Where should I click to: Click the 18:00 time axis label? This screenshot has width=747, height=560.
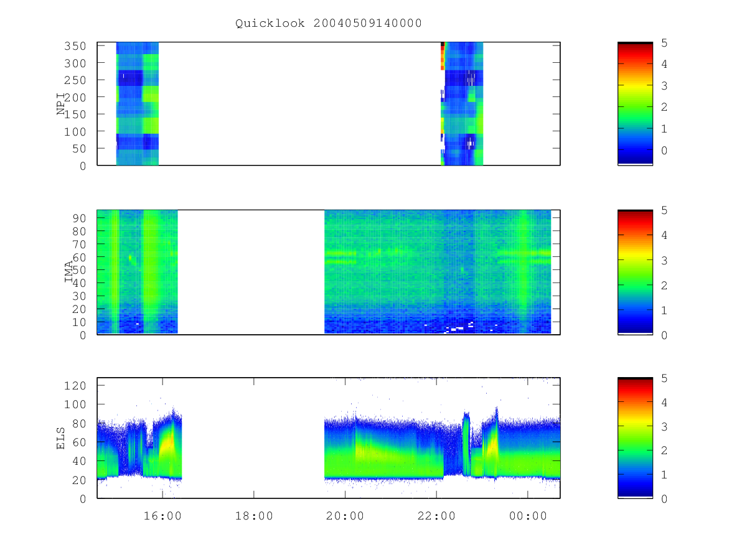(254, 516)
